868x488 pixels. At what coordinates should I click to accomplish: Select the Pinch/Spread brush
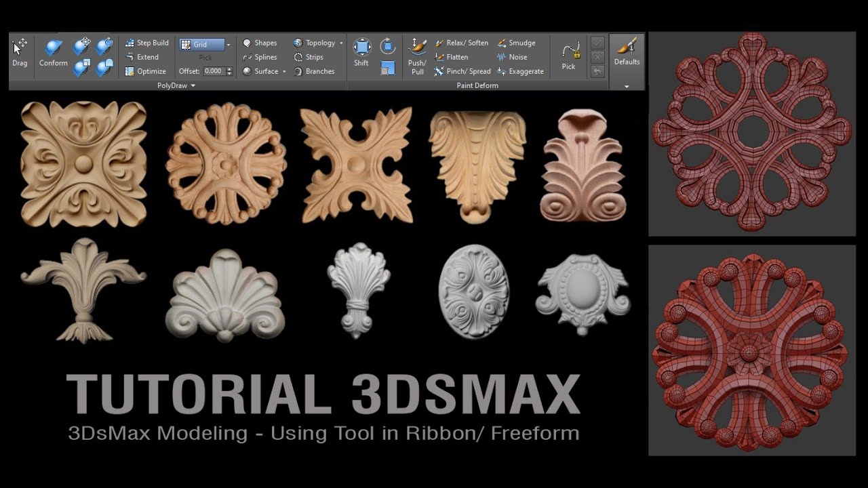(x=462, y=71)
